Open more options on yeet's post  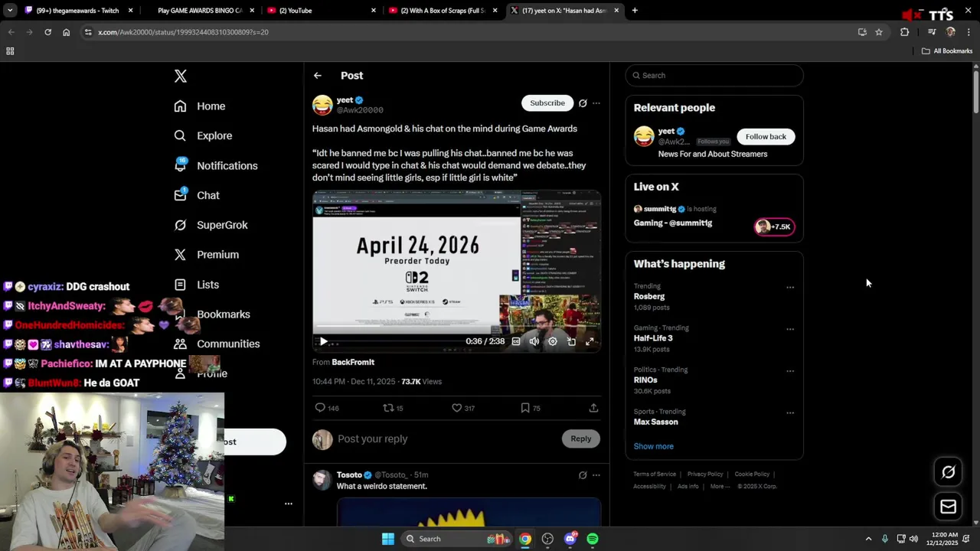click(x=596, y=103)
